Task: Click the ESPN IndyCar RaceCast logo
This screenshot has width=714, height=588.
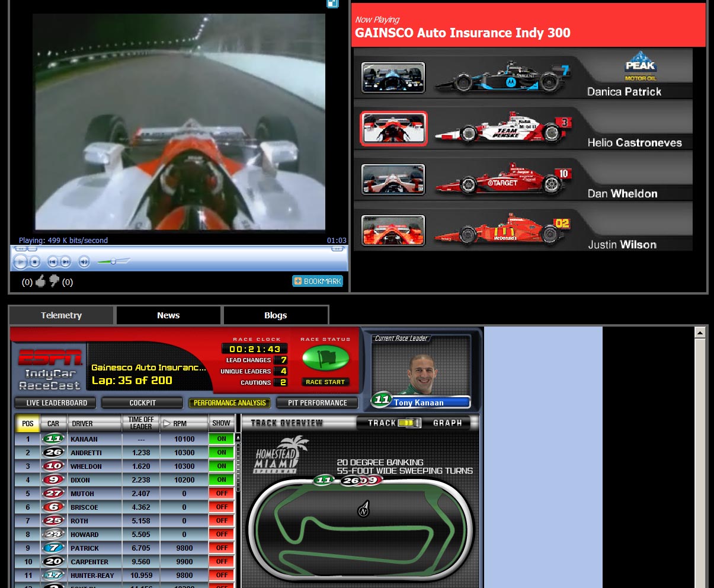Action: click(50, 370)
